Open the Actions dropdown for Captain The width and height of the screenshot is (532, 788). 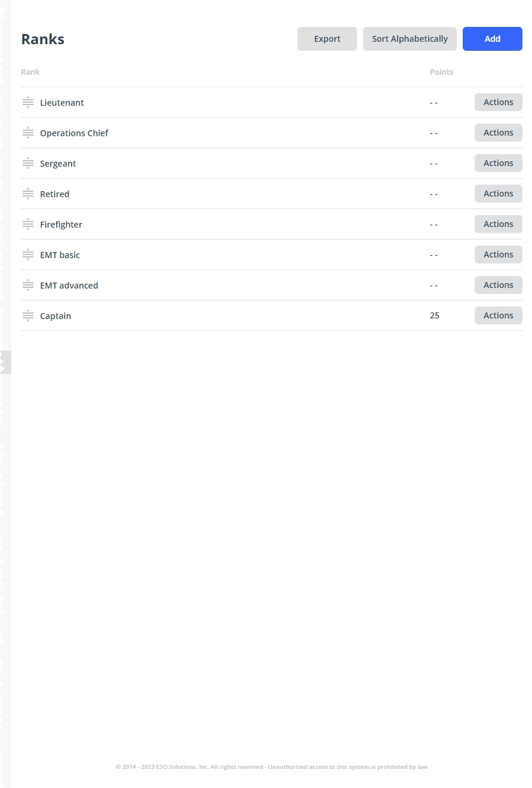pos(498,315)
